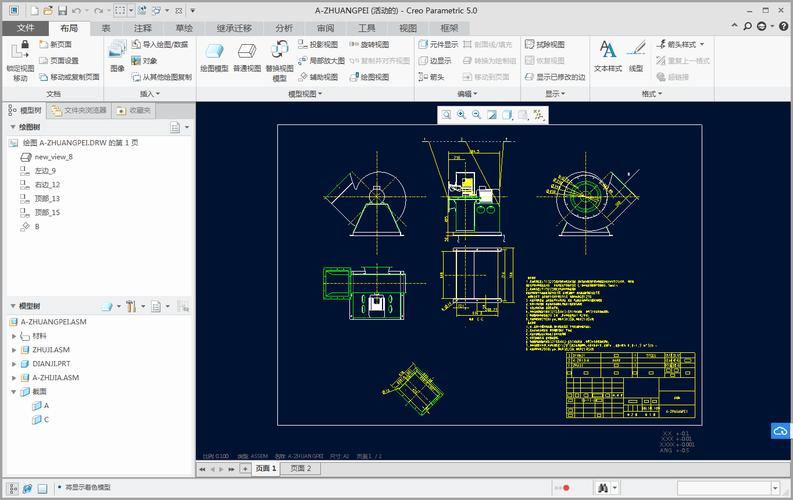Click the binoculars find icon in the status bar
Image resolution: width=793 pixels, height=500 pixels.
point(603,488)
